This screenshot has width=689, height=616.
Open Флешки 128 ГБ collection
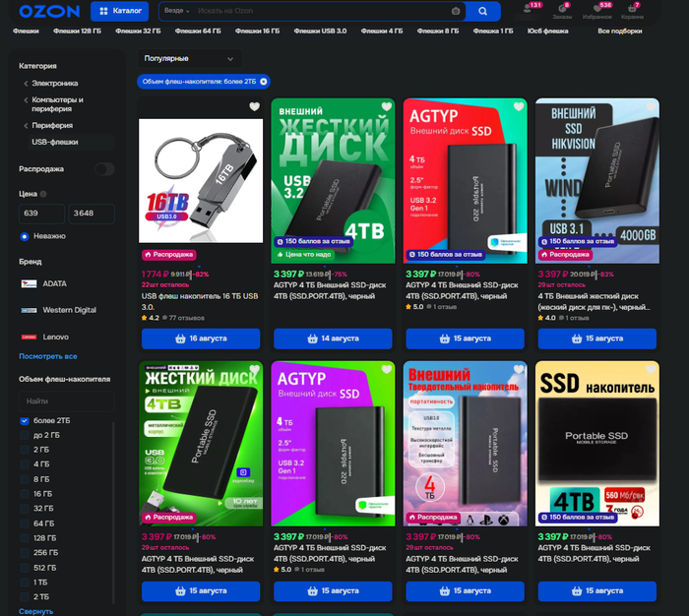pyautogui.click(x=77, y=31)
